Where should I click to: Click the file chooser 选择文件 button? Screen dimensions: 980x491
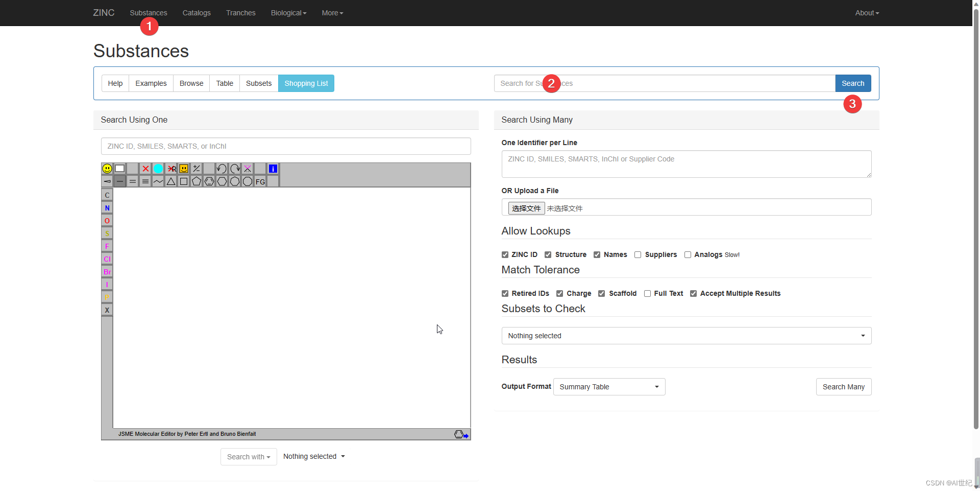pos(526,208)
